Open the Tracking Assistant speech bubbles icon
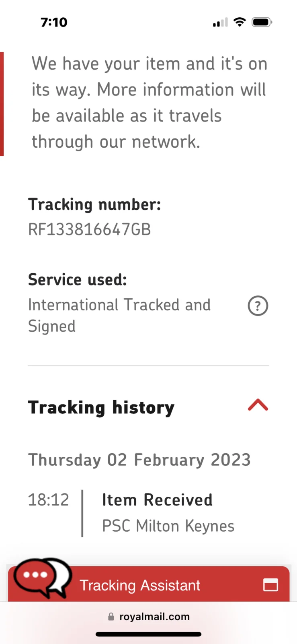 pyautogui.click(x=42, y=578)
